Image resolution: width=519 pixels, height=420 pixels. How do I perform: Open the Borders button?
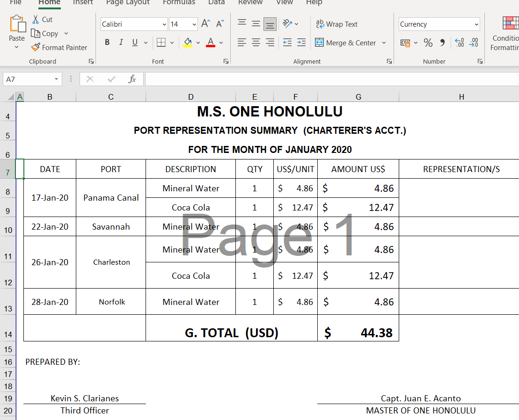[161, 43]
